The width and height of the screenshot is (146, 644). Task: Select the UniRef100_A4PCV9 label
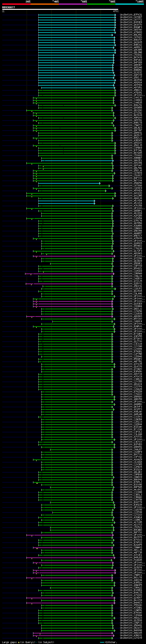pos(131,75)
